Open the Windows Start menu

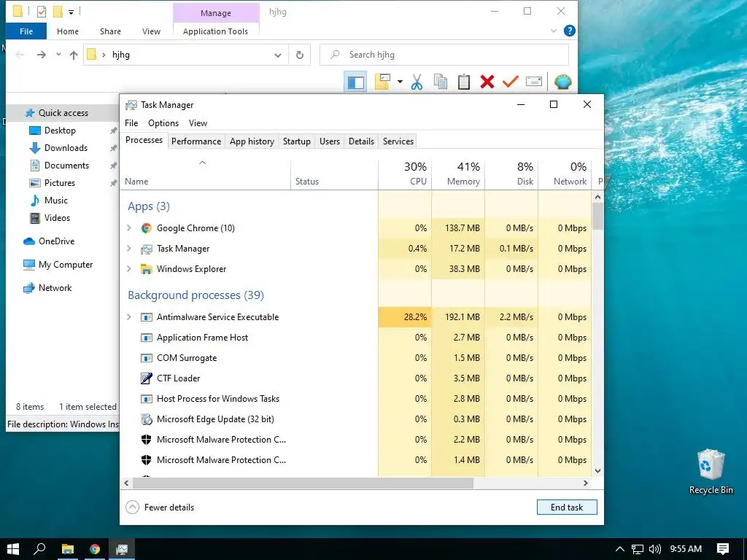click(x=13, y=549)
